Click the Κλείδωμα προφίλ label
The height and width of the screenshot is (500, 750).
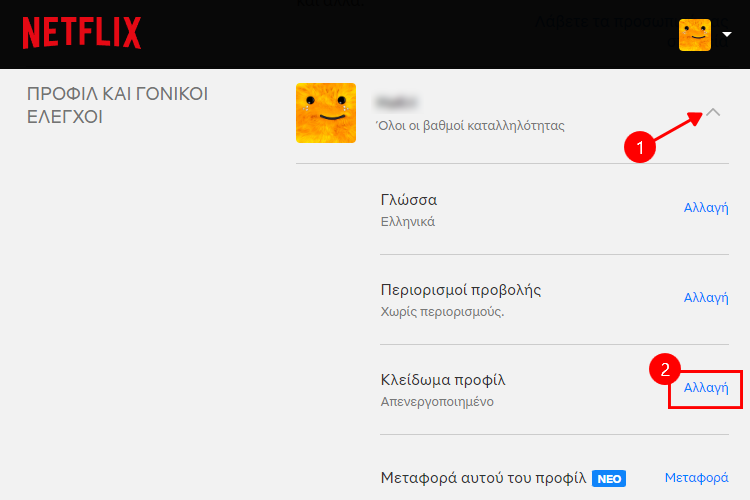click(x=443, y=380)
